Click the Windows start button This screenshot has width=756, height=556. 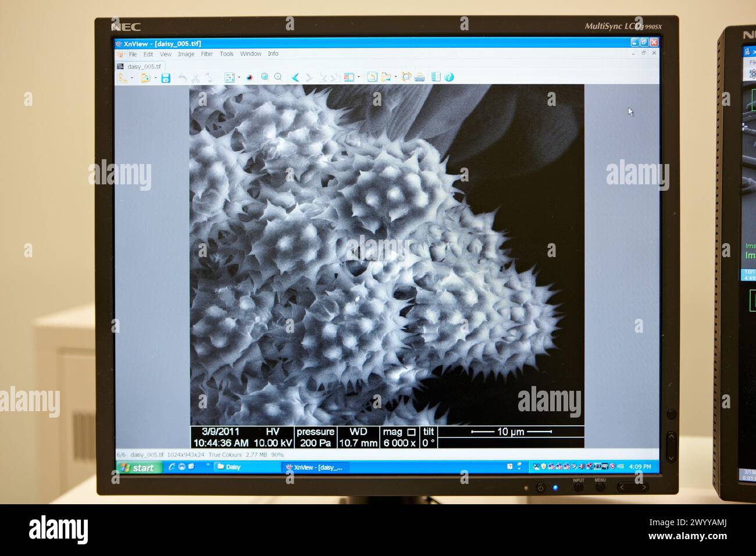click(139, 468)
